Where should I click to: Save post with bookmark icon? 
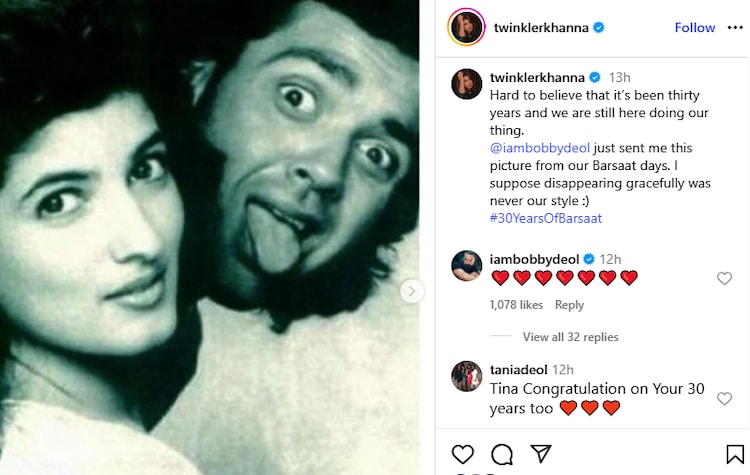(x=735, y=455)
